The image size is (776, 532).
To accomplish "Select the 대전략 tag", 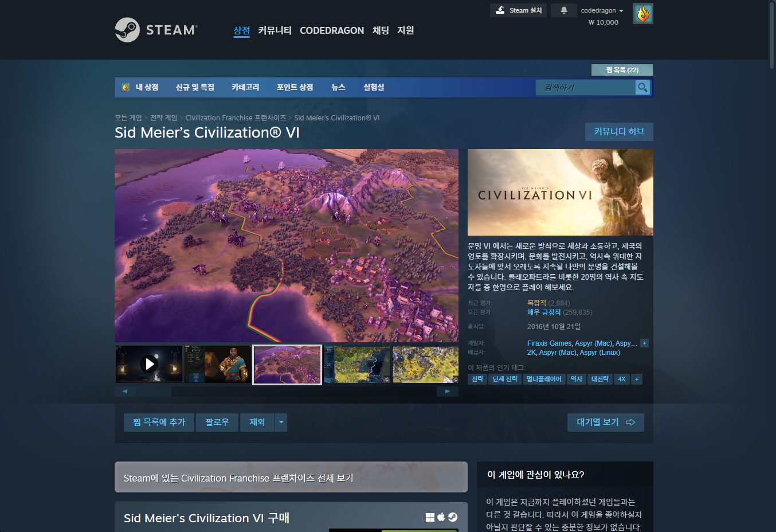I will [600, 379].
